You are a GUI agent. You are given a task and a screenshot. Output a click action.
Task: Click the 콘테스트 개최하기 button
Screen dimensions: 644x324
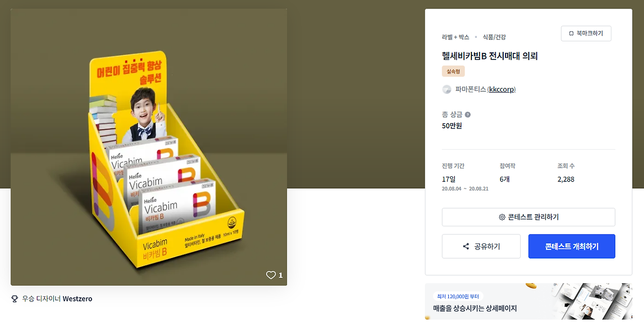pyautogui.click(x=572, y=246)
